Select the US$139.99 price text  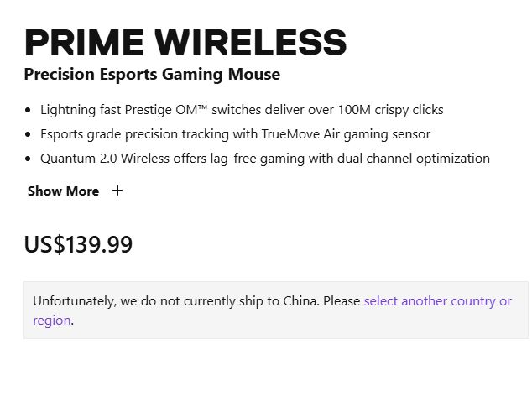78,245
